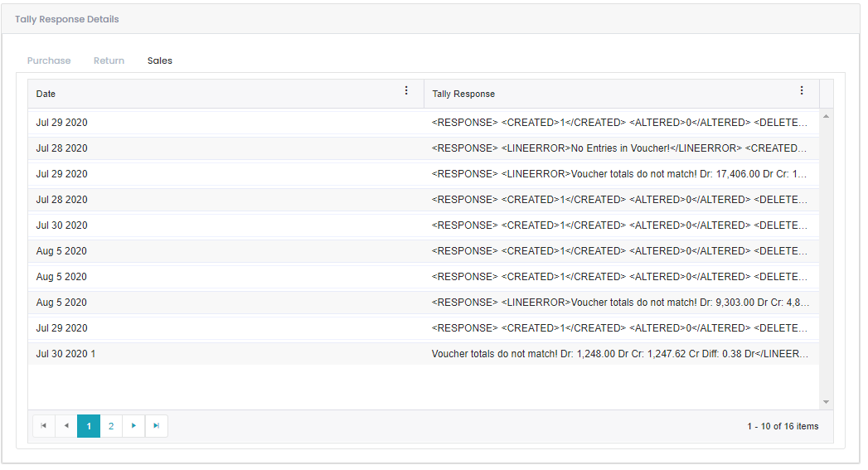This screenshot has height=470, width=868.
Task: Jump to the last page
Action: point(156,426)
